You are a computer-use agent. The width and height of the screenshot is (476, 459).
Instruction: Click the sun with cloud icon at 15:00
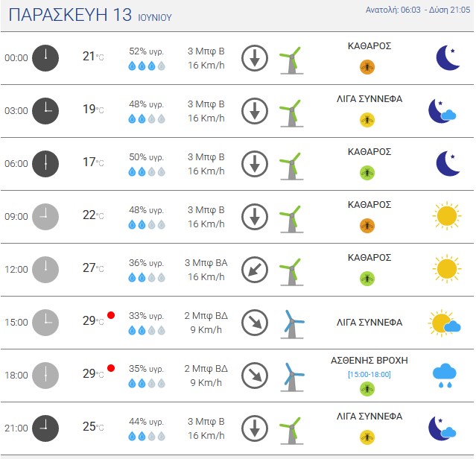[445, 323]
